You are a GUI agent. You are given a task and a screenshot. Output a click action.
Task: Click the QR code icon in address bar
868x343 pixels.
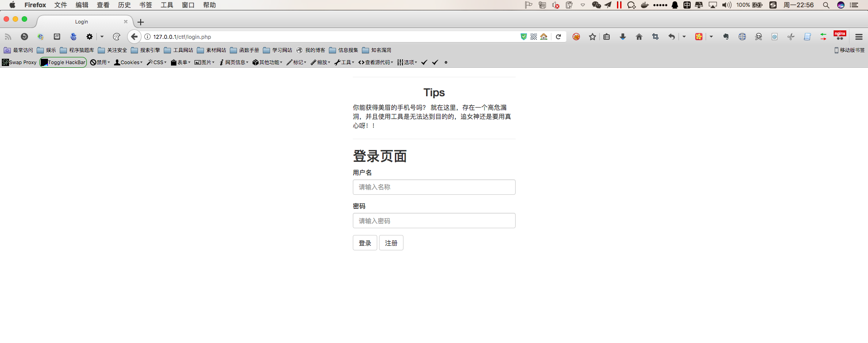534,37
